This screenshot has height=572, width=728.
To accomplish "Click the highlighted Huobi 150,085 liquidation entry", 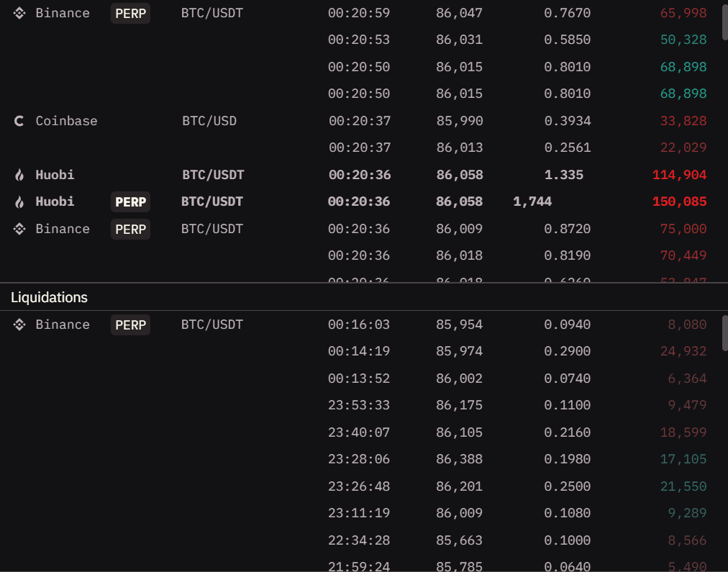I will (680, 201).
